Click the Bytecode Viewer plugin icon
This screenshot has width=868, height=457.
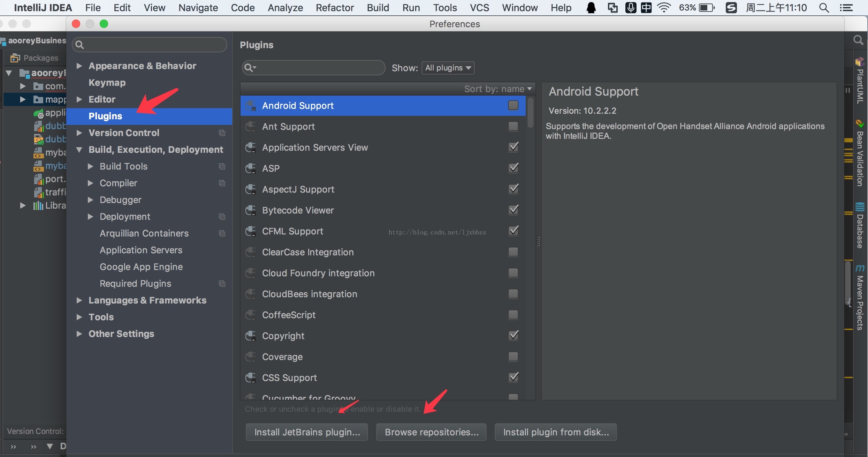pyautogui.click(x=251, y=210)
